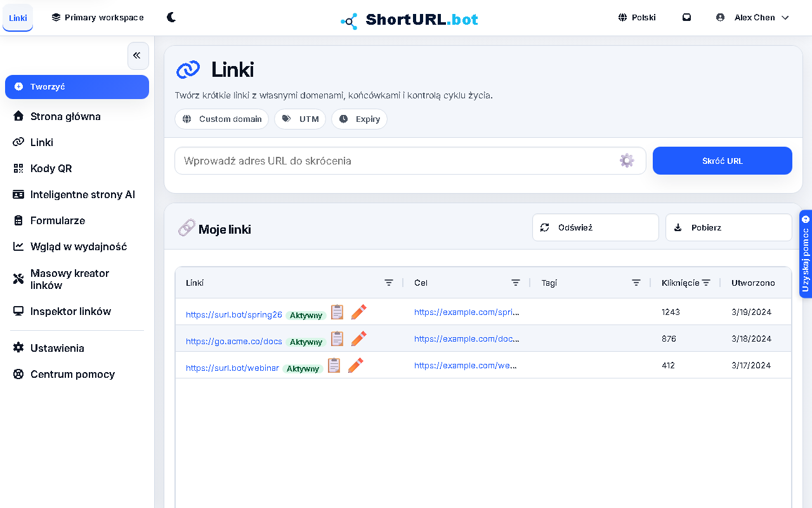This screenshot has height=508, width=812.
Task: Open destination link in webinar row
Action: (x=466, y=365)
